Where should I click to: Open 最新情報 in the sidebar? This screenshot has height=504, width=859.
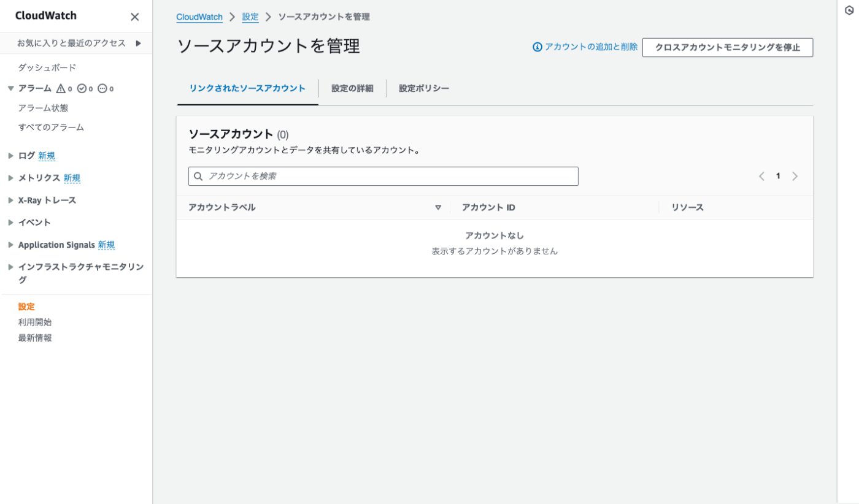tap(35, 338)
